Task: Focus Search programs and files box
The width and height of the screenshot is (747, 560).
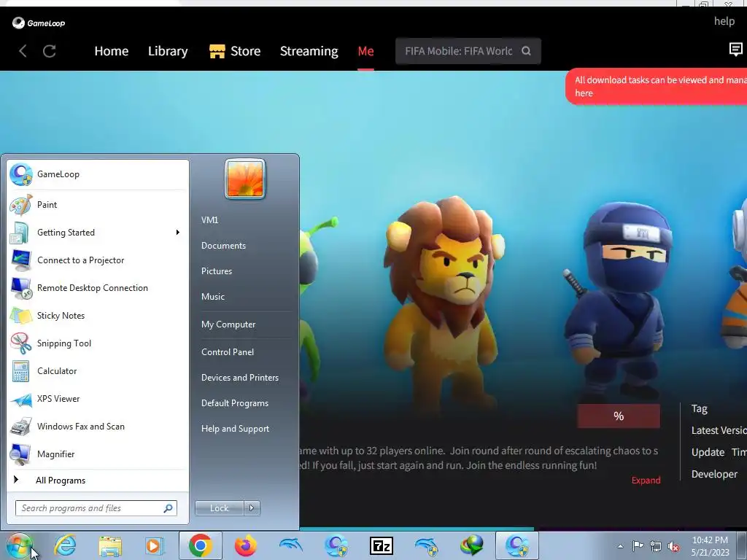Action: tap(96, 508)
